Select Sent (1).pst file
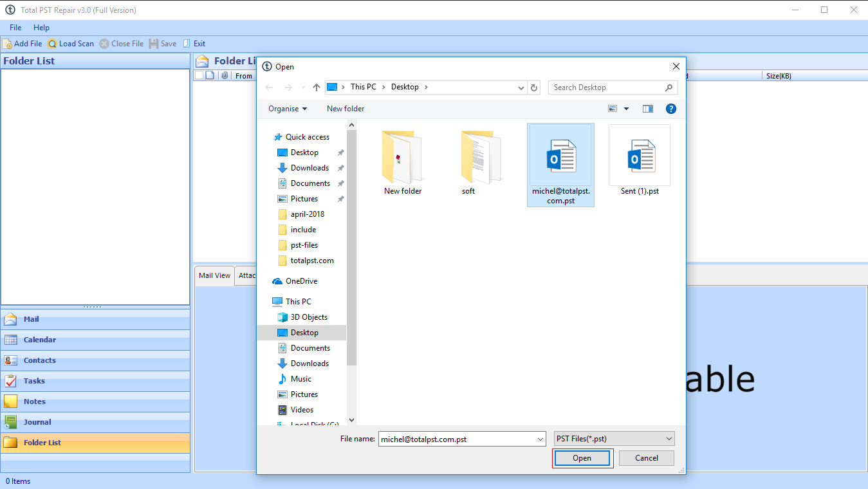Screen dimensions: 868x489 pos(640,161)
